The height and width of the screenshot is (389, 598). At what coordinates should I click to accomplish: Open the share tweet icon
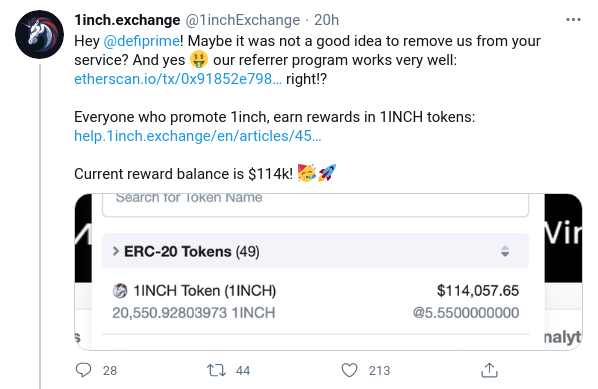[x=489, y=370]
